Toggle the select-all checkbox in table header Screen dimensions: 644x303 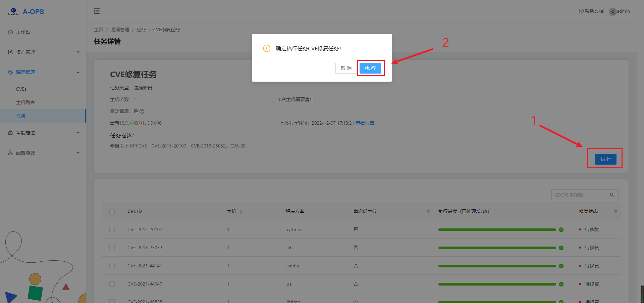pyautogui.click(x=112, y=211)
